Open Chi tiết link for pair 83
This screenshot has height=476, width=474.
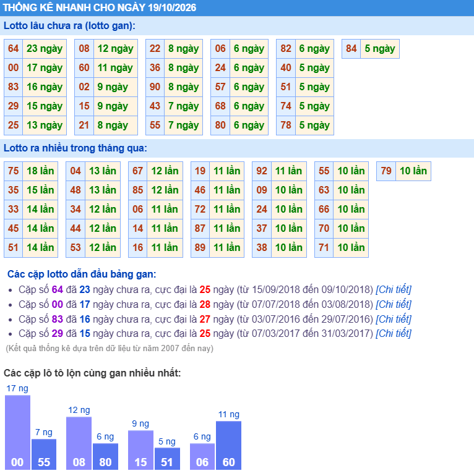pos(394,320)
